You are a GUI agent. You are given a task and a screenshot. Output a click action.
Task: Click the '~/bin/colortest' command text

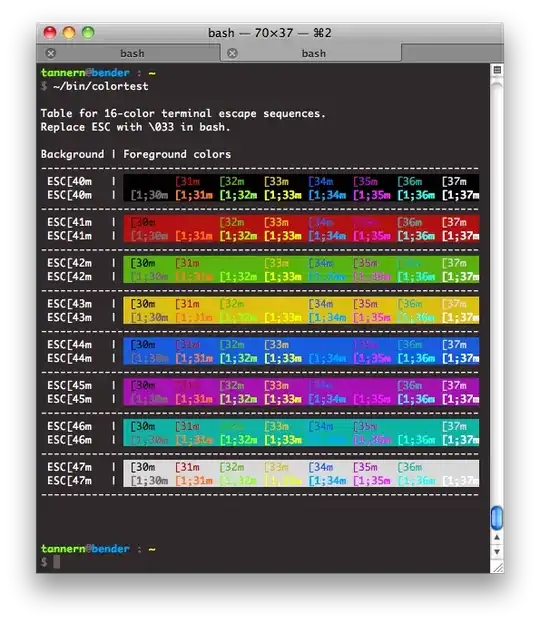[x=101, y=86]
